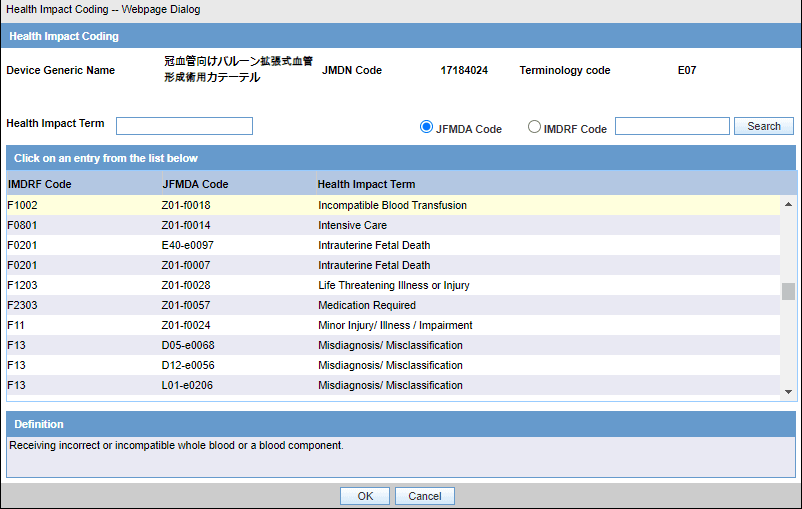This screenshot has height=509, width=802.
Task: Cancel the Health Impact Coding dialog
Action: 425,496
